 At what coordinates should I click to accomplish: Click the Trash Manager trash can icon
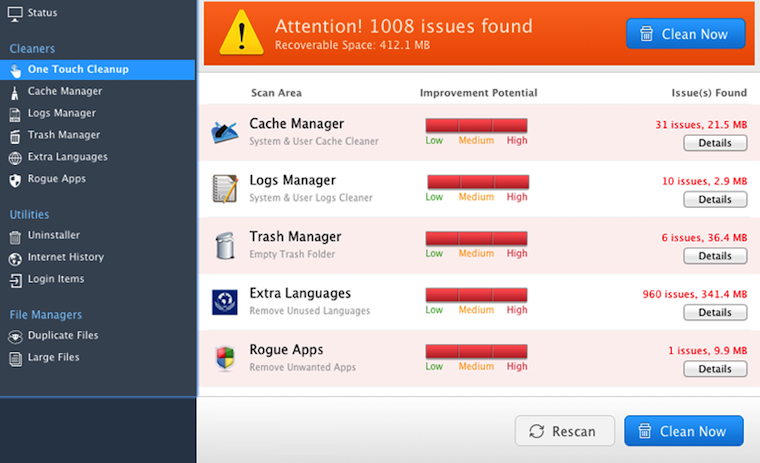click(225, 244)
